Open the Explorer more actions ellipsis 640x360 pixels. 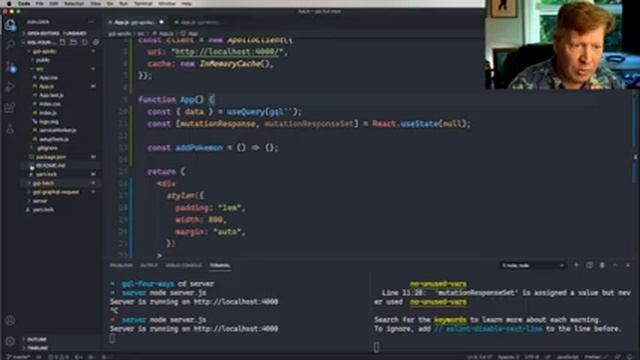pos(91,22)
